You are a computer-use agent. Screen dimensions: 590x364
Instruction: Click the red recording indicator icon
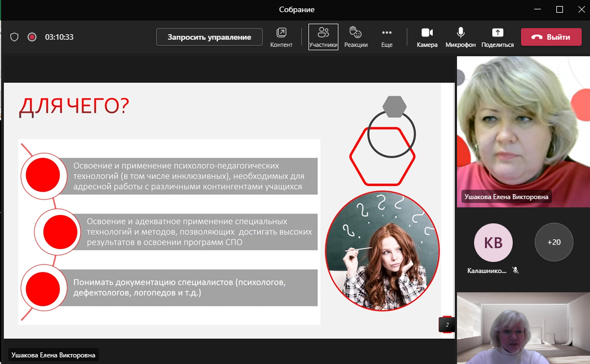tap(32, 37)
